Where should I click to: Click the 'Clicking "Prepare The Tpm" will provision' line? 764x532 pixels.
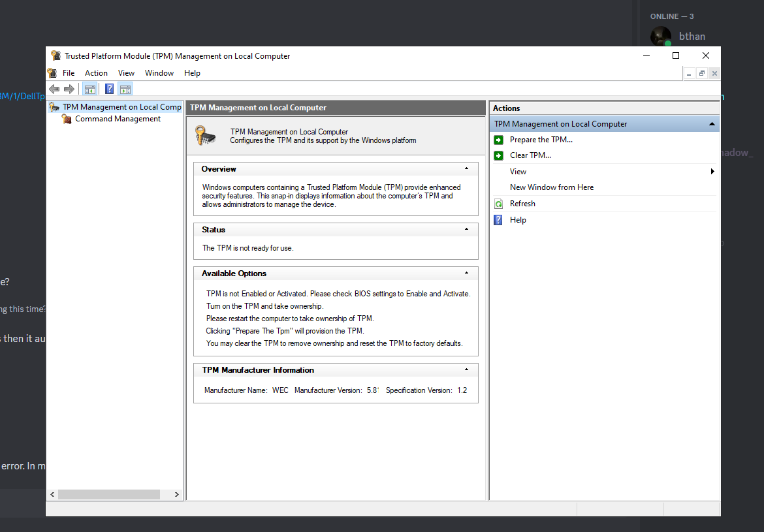click(x=285, y=331)
